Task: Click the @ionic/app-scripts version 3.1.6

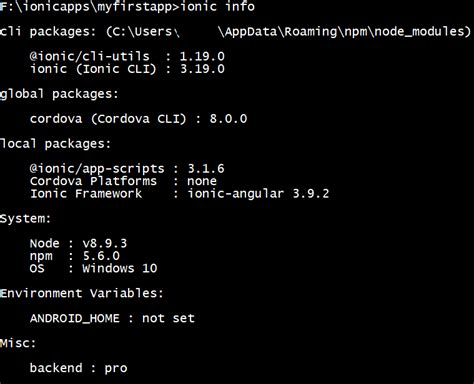Action: click(206, 169)
